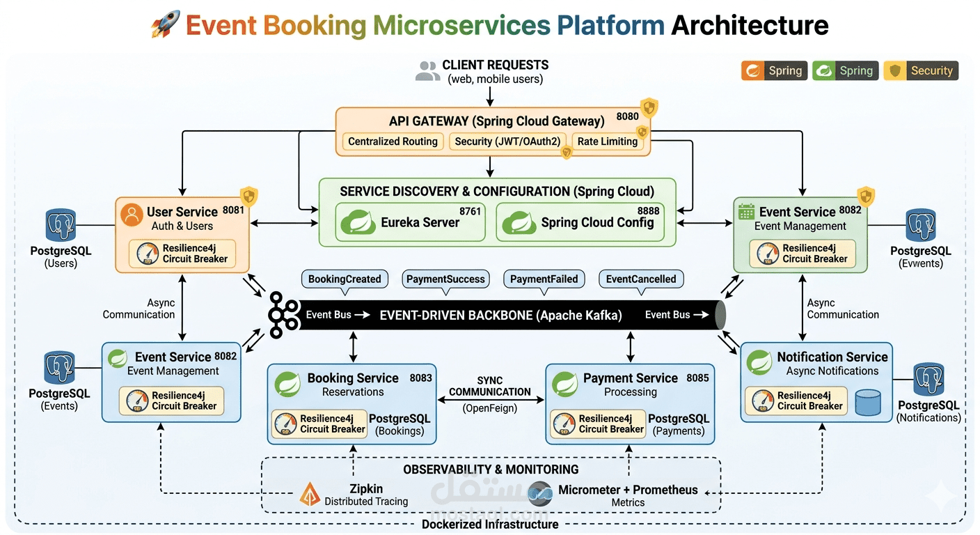Click the "Async Notifications" subtitle
980x535 pixels.
coord(832,371)
